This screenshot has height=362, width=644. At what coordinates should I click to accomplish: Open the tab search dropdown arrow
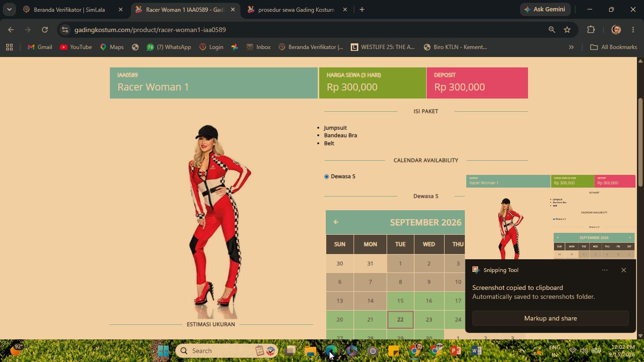click(x=9, y=9)
